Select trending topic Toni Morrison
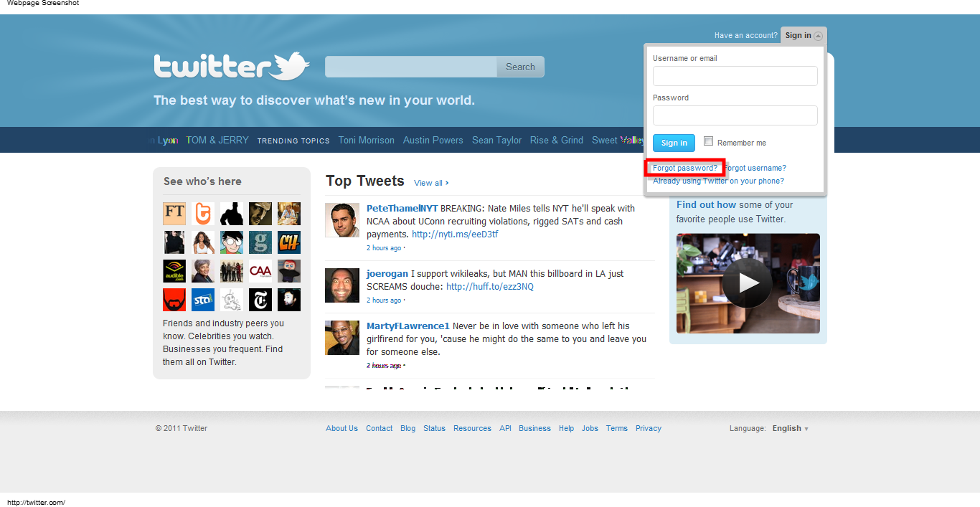Screen dimensions: 980x507 pyautogui.click(x=367, y=141)
